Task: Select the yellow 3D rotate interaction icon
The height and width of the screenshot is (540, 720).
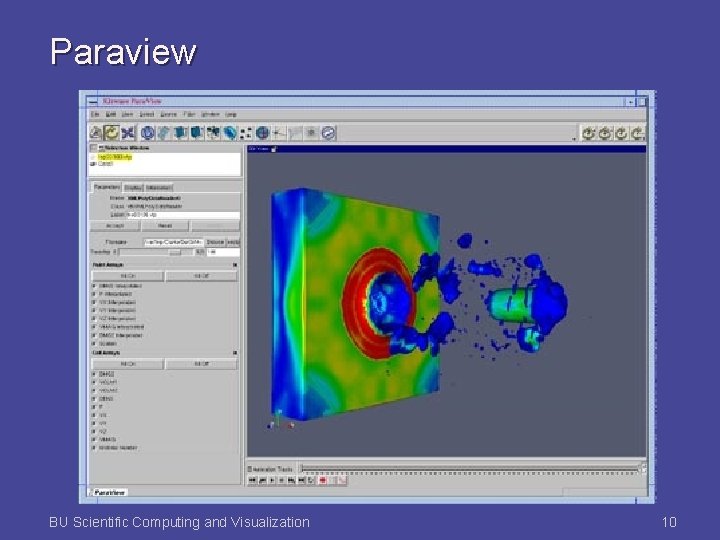Action: pos(111,133)
